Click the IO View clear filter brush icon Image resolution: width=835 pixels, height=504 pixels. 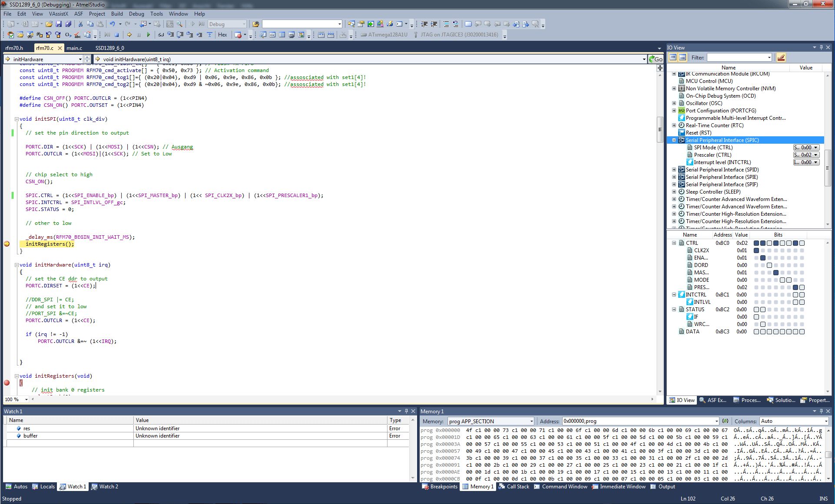pos(781,57)
